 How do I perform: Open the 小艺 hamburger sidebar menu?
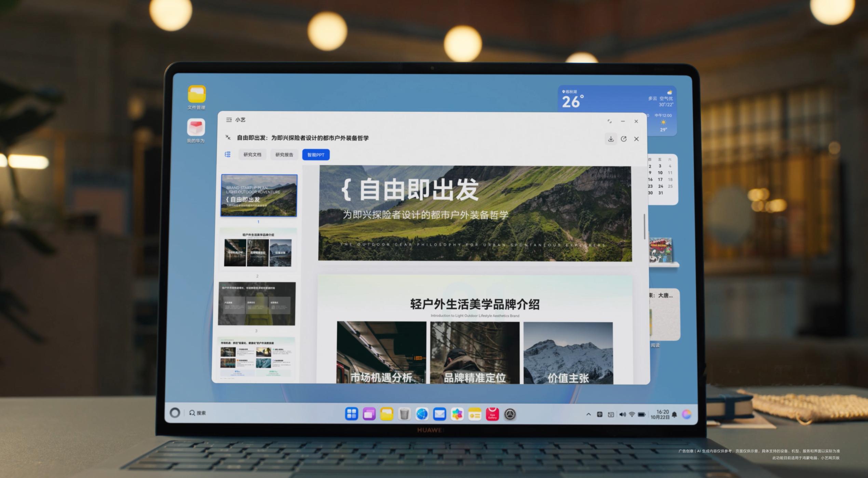[229, 120]
